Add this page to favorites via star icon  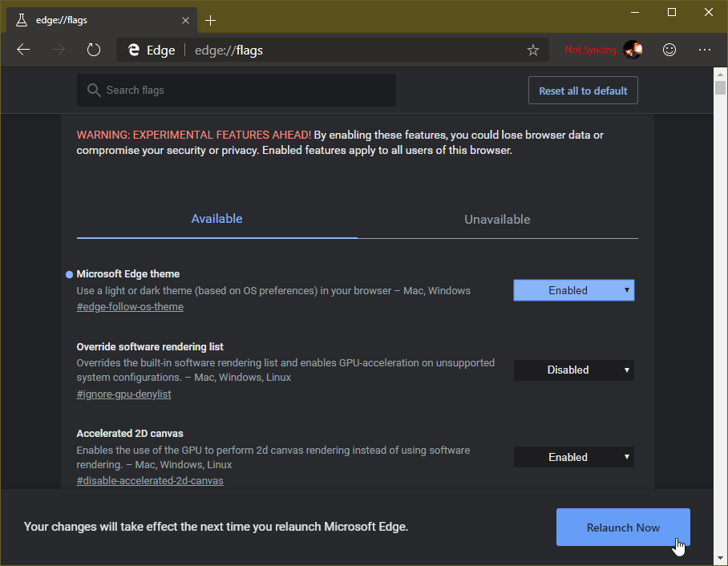click(x=533, y=50)
